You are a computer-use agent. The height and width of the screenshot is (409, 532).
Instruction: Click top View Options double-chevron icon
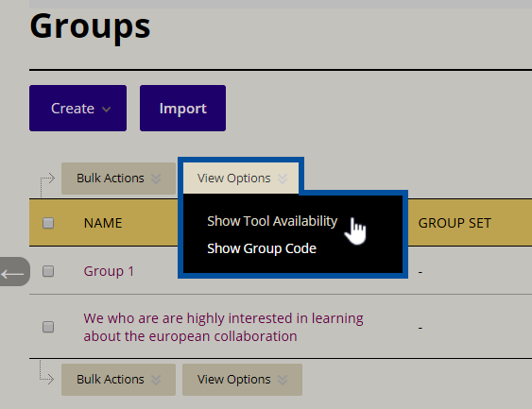[x=283, y=179]
